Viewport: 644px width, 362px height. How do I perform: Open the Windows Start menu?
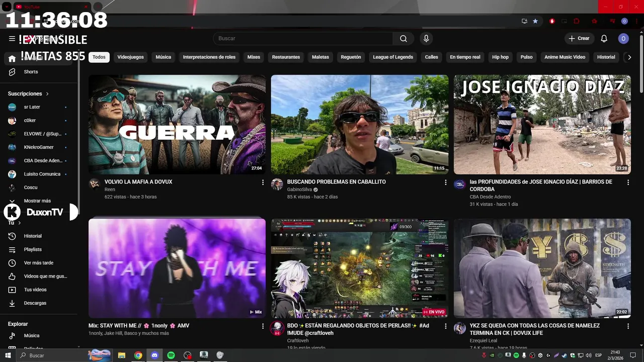point(8,355)
